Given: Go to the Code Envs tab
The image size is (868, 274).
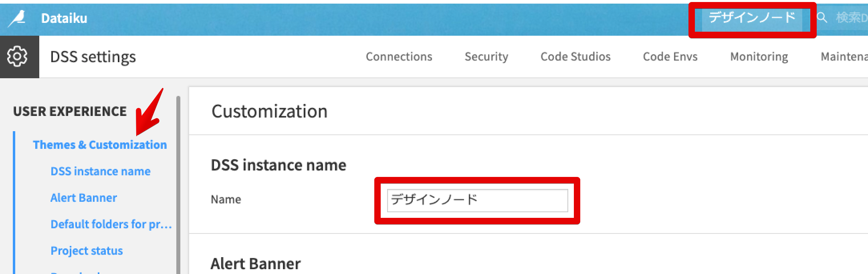Looking at the screenshot, I should [x=670, y=57].
